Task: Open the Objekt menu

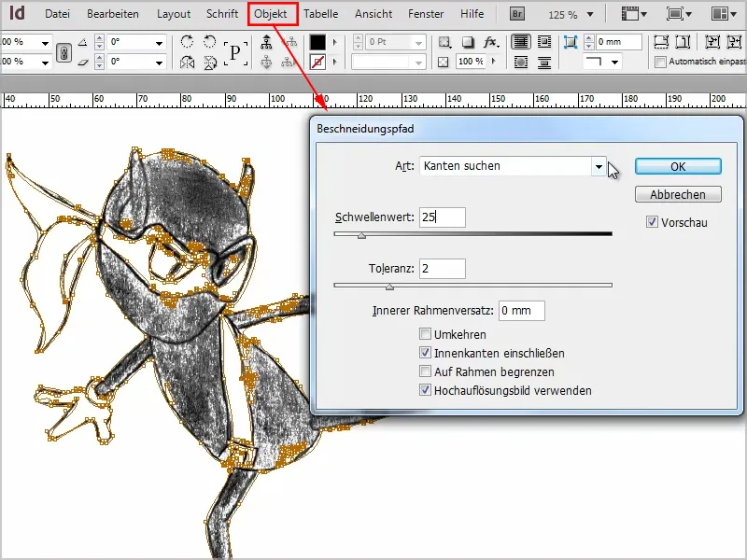Action: tap(270, 14)
